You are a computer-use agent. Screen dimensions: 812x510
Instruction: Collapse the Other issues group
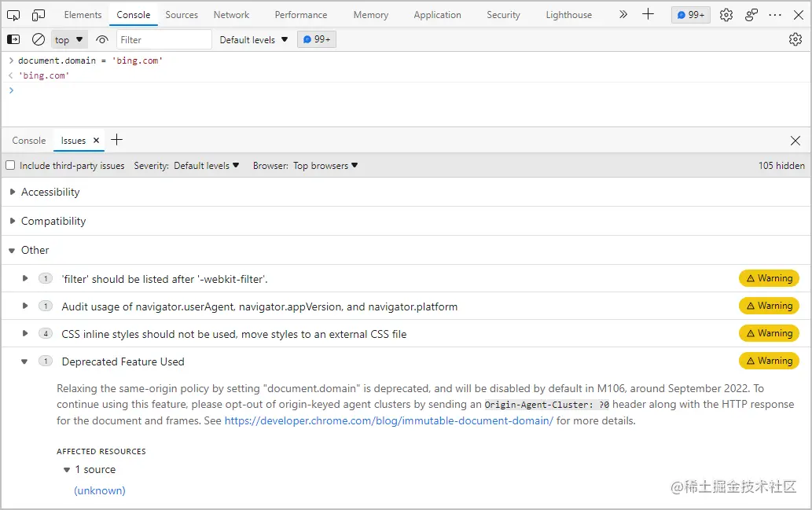[12, 251]
